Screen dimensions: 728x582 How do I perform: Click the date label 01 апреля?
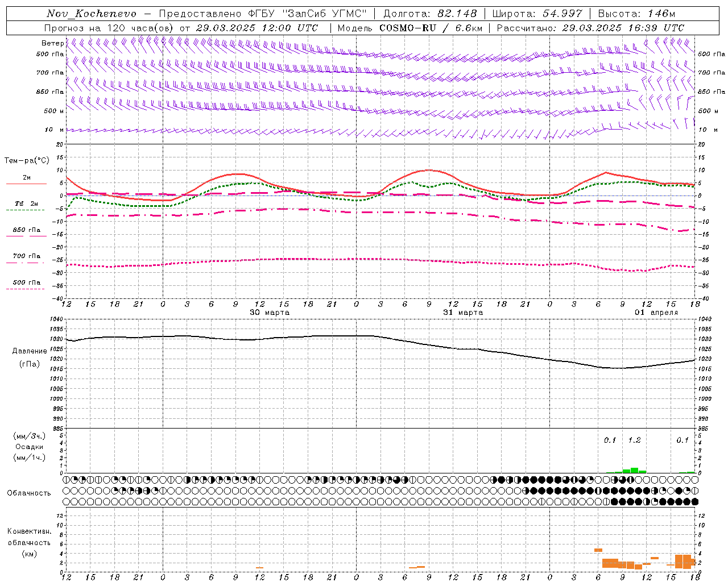click(x=656, y=313)
